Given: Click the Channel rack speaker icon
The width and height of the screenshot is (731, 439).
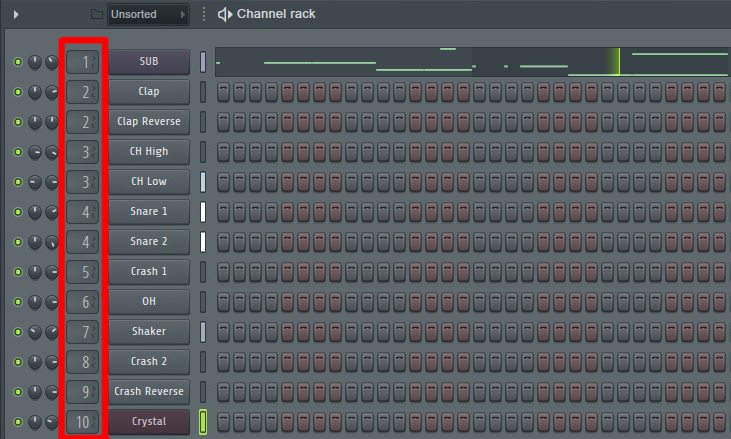Looking at the screenshot, I should point(225,14).
